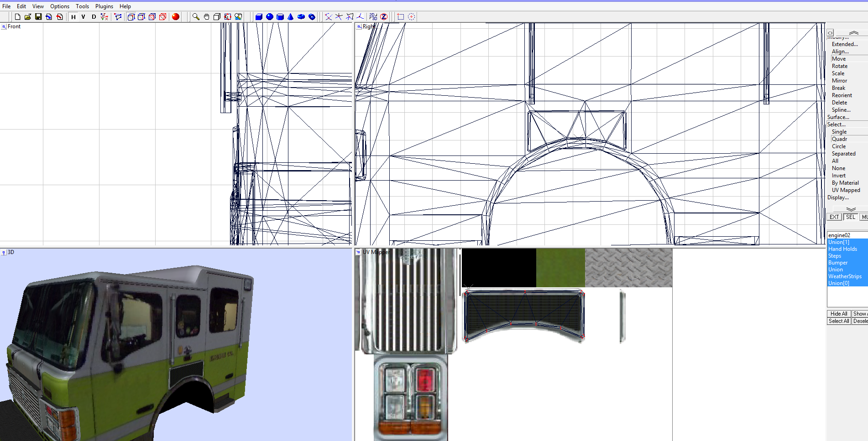Create a sphere primitive
The image size is (868, 441).
[269, 16]
